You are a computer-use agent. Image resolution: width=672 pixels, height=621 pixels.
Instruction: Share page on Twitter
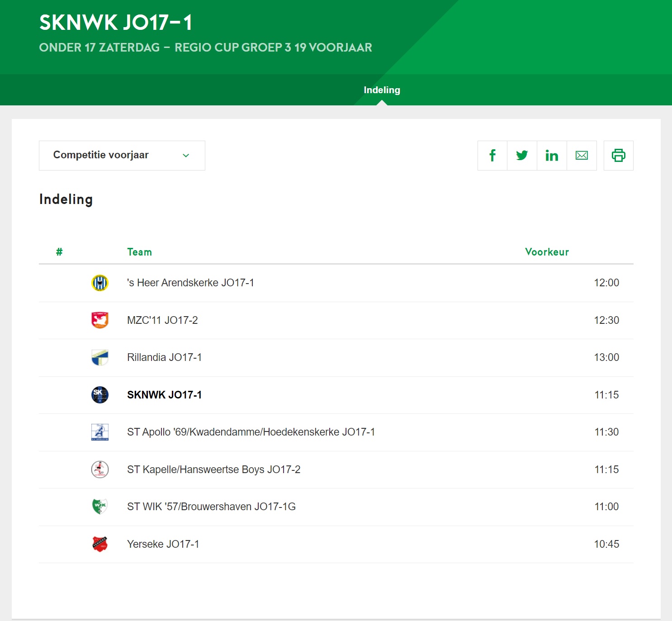(522, 156)
